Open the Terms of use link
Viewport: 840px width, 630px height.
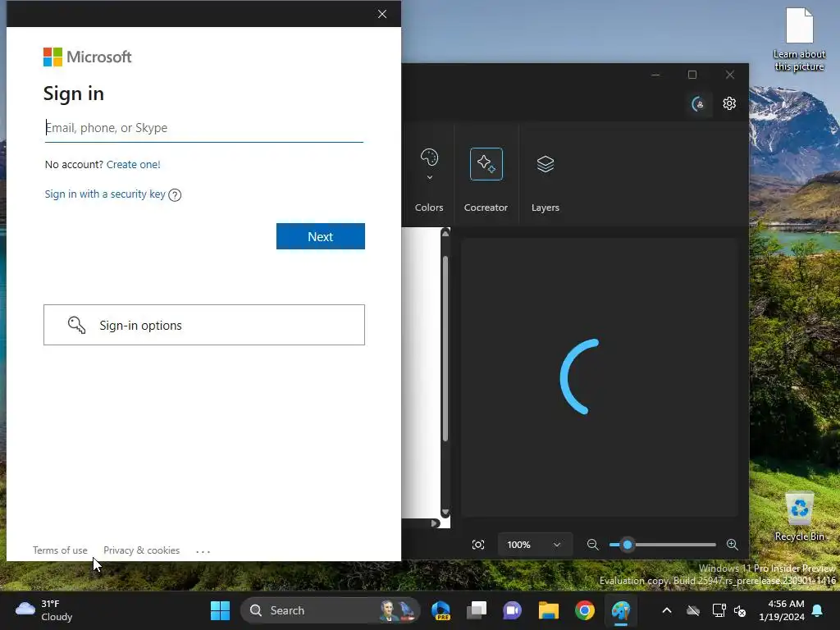coord(60,550)
